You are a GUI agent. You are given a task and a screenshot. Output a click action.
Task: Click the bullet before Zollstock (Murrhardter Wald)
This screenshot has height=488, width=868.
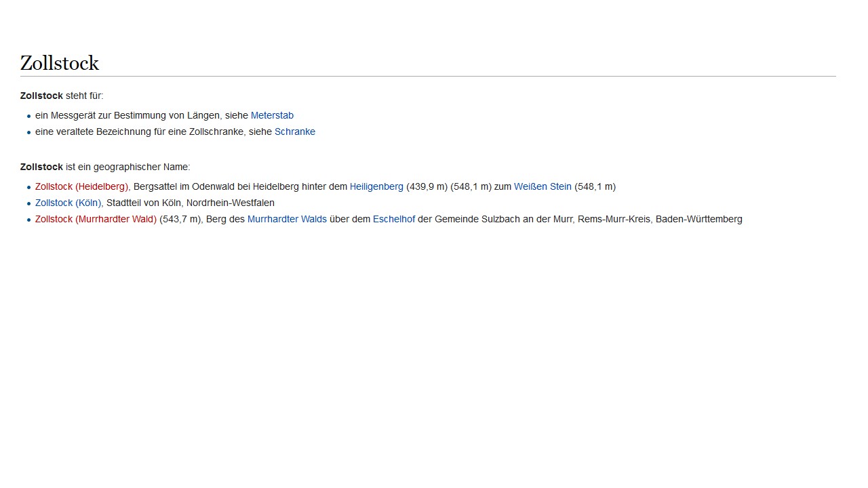pos(29,220)
